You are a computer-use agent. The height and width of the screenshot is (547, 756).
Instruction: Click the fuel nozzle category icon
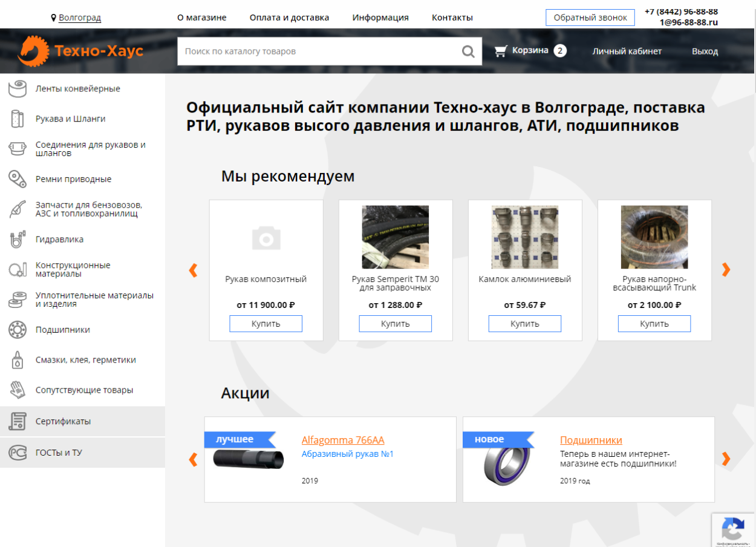tap(18, 209)
